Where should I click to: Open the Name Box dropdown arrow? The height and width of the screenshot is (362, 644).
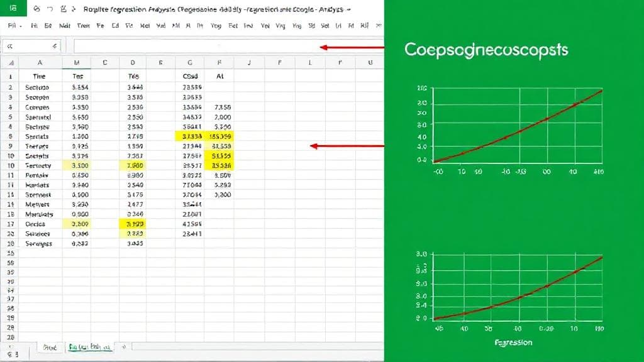[x=55, y=46]
